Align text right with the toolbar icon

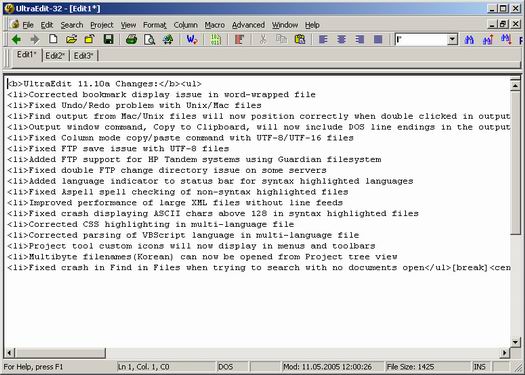coord(360,40)
